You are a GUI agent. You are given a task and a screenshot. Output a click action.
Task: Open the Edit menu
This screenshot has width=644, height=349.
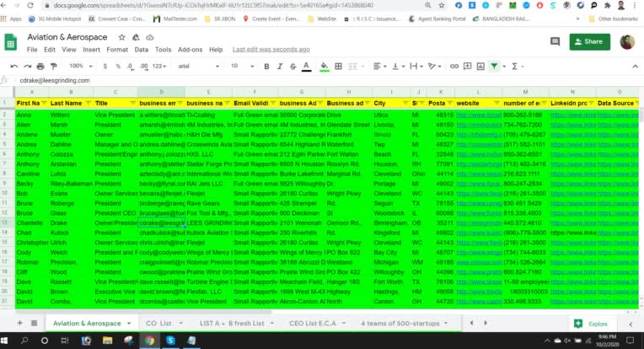click(x=50, y=49)
